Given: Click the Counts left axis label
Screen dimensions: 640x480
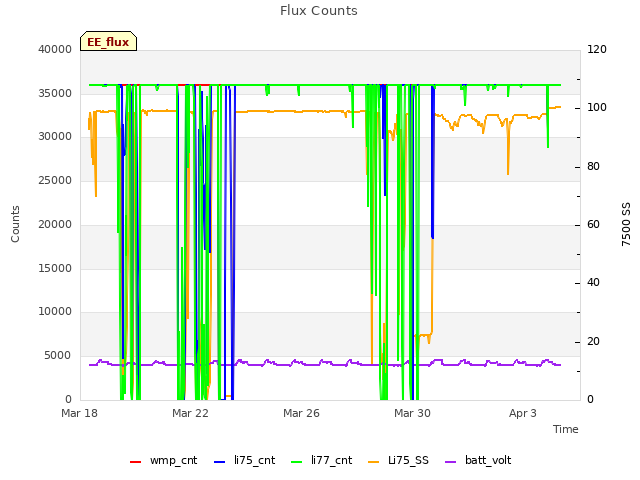Looking at the screenshot, I should coord(15,224).
